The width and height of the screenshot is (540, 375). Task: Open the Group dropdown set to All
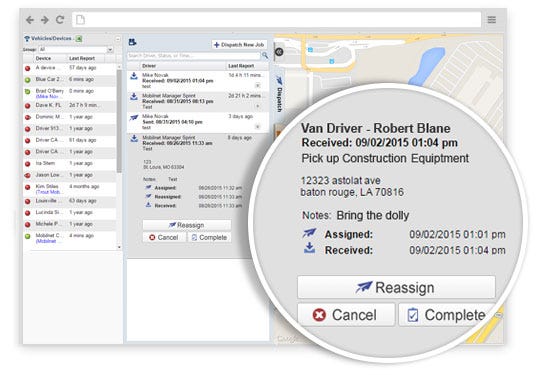pyautogui.click(x=76, y=50)
